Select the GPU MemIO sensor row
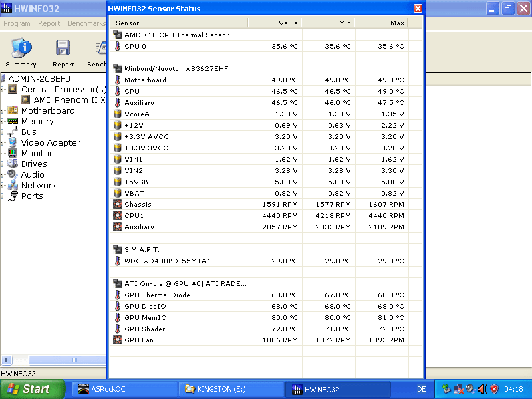The width and height of the screenshot is (532, 399). [x=266, y=318]
